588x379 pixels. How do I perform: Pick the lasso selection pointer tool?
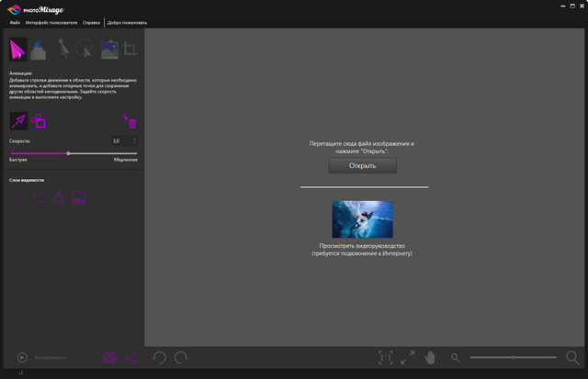click(x=85, y=50)
